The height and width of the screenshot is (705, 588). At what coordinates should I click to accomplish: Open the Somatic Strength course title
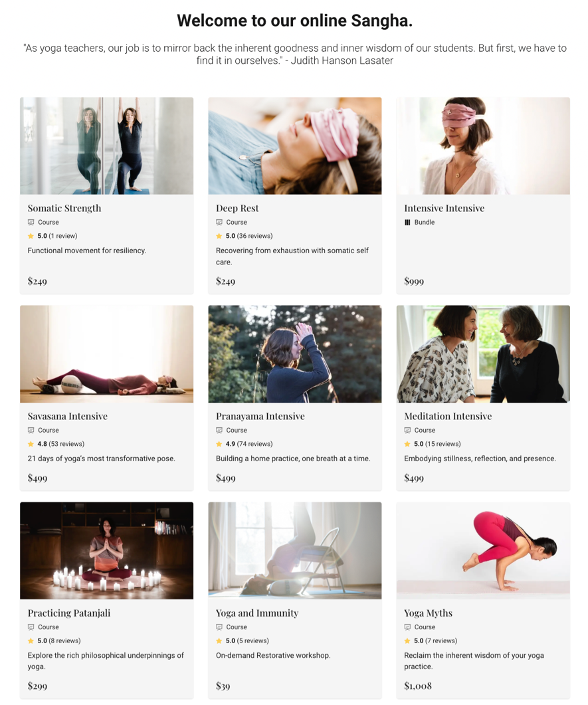coord(64,208)
